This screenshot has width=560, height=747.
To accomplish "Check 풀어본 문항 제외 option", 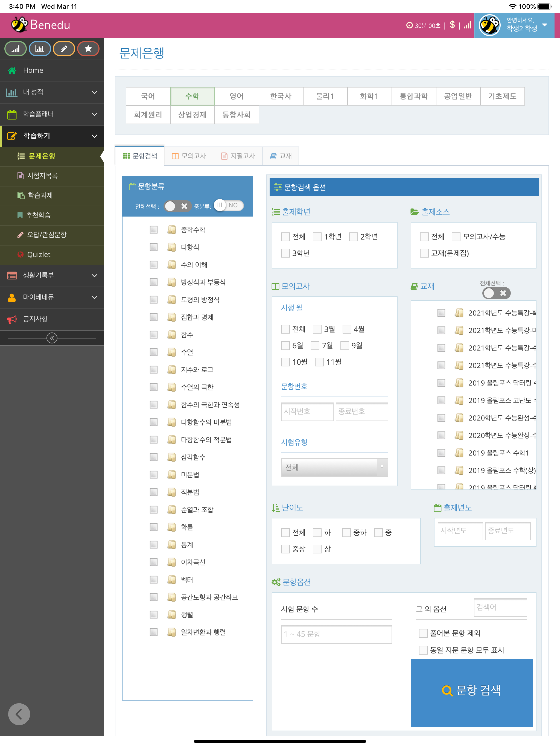I will point(423,633).
